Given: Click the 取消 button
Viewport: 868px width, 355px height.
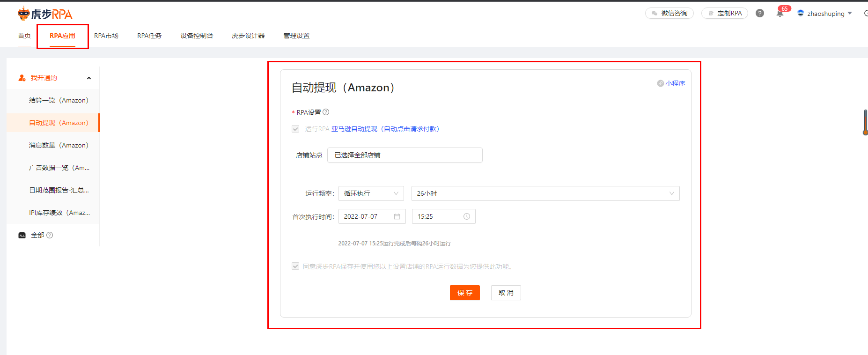Looking at the screenshot, I should tap(506, 293).
